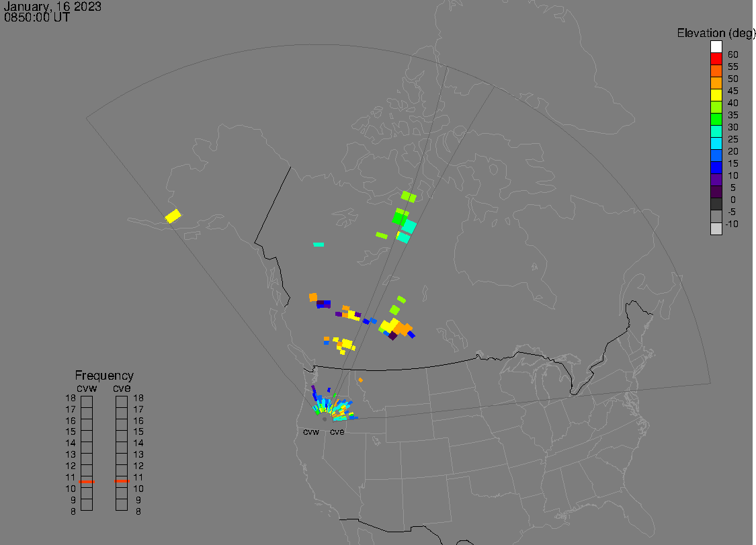The width and height of the screenshot is (756, 545).
Task: Click the Elevation (deg) legend title
Action: click(716, 34)
